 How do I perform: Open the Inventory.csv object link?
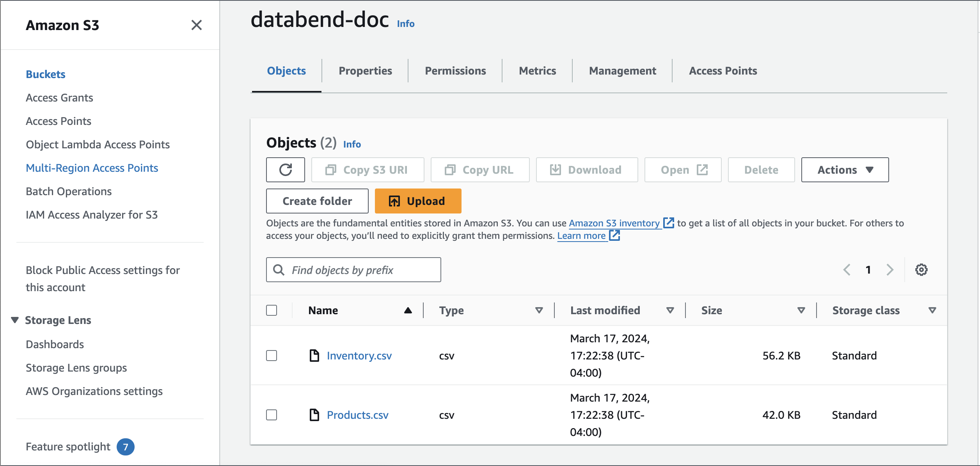click(x=359, y=356)
